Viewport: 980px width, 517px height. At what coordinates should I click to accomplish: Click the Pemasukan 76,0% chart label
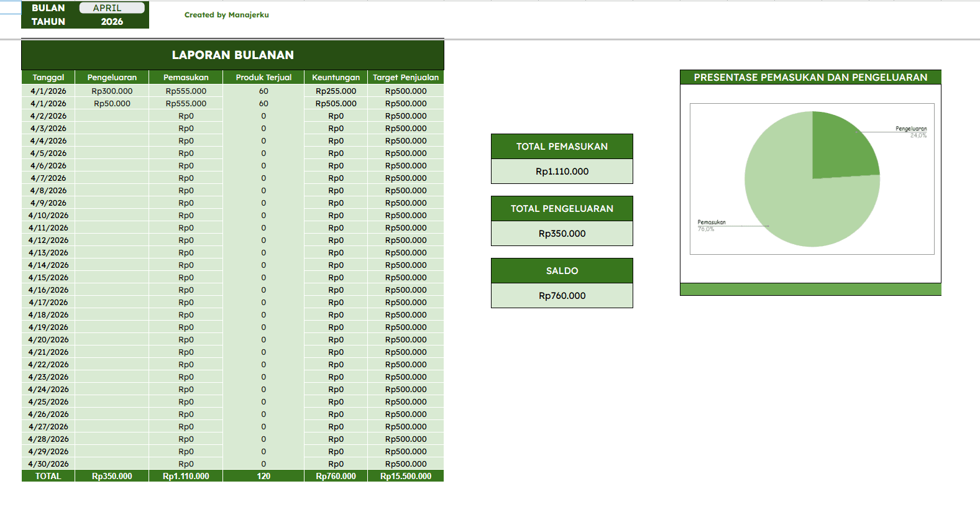[x=711, y=226]
